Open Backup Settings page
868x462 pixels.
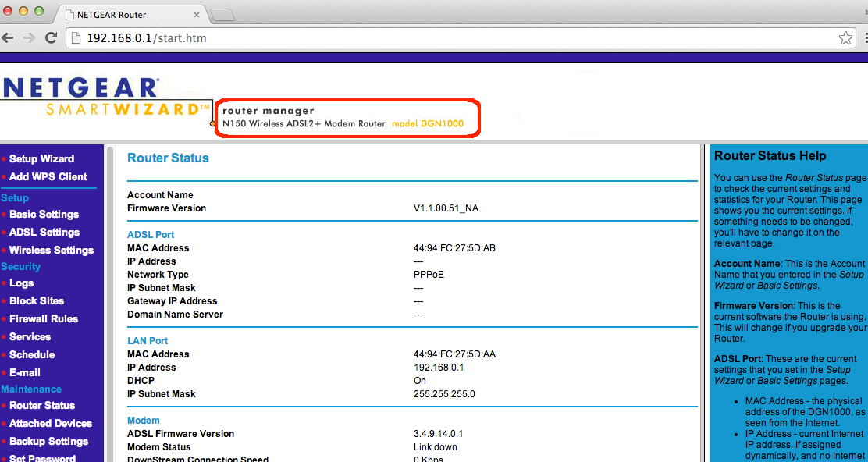coord(48,442)
